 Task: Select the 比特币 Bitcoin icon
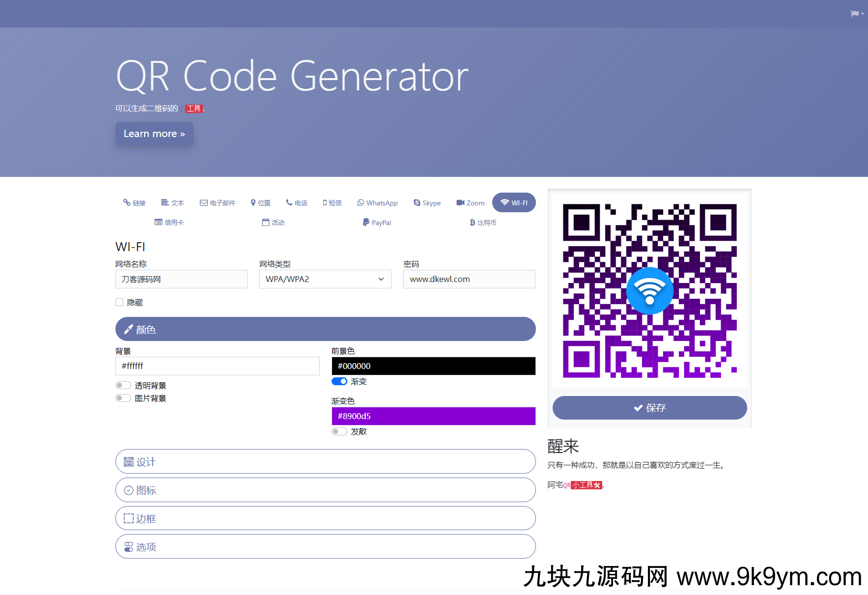472,223
